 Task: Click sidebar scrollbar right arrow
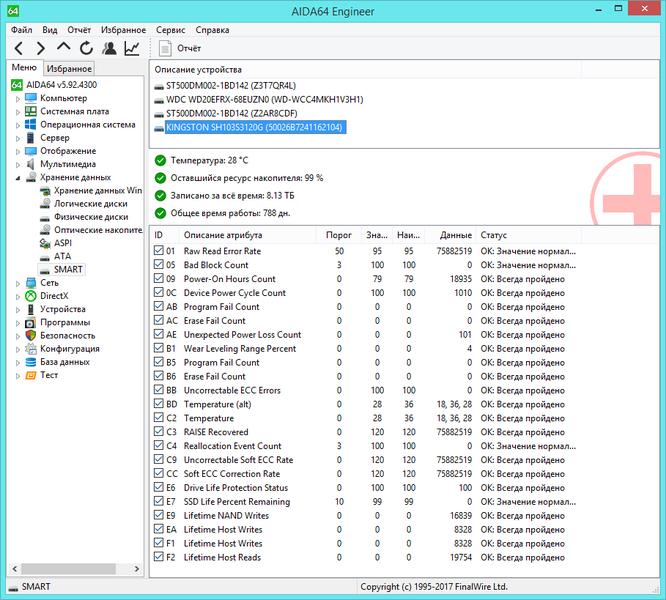tap(137, 569)
